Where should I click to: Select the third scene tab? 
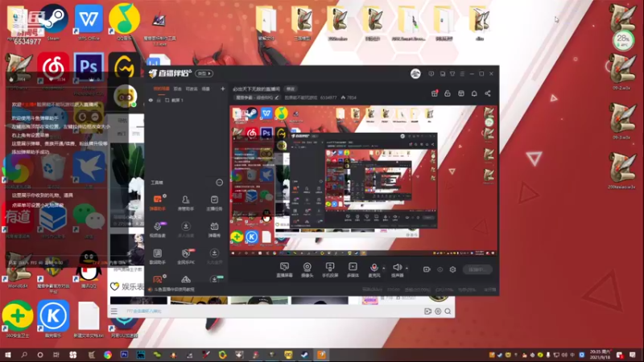pyautogui.click(x=192, y=88)
